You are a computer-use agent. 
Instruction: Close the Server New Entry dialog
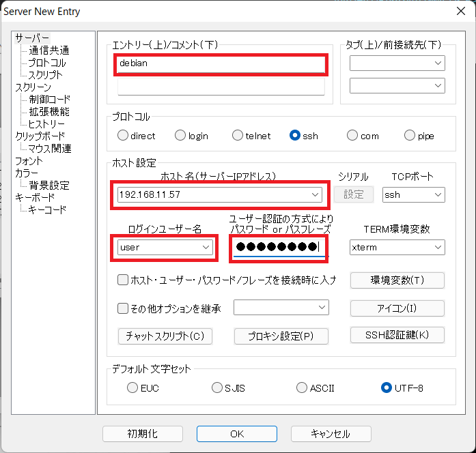461,11
